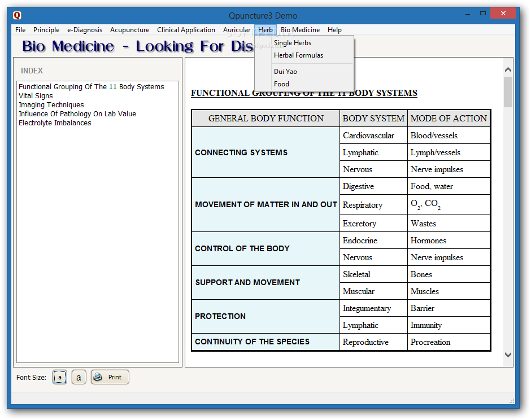Click the Excretory table cell

click(x=373, y=224)
